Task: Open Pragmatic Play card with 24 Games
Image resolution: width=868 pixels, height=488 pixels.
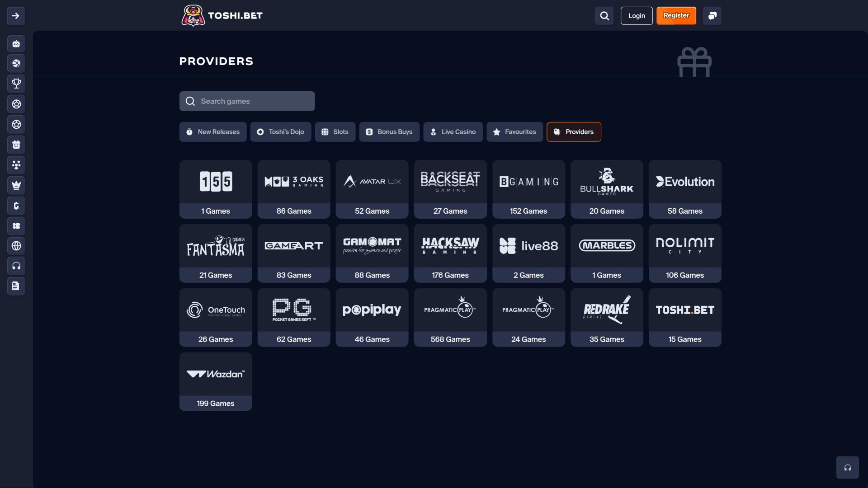Action: click(529, 318)
